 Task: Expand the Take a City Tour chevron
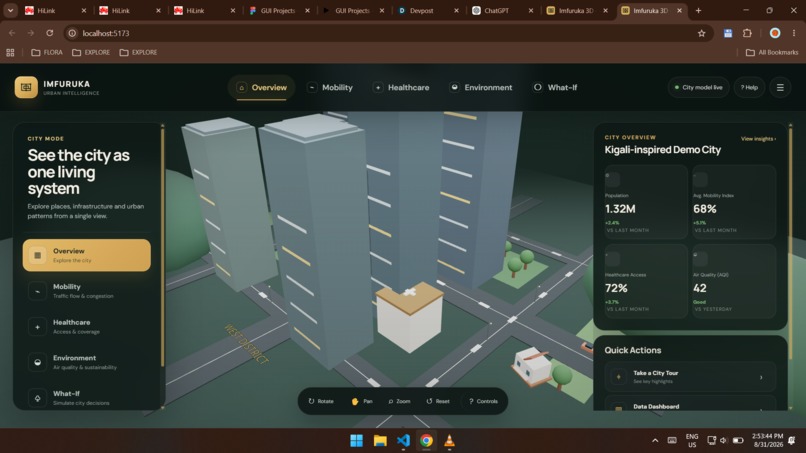[x=761, y=377]
